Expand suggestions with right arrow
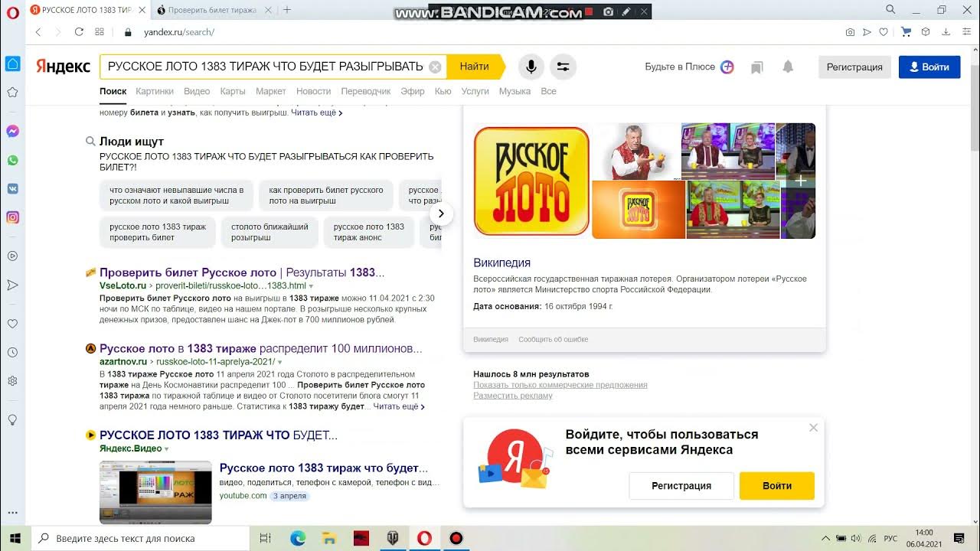The height and width of the screenshot is (551, 980). coord(442,214)
